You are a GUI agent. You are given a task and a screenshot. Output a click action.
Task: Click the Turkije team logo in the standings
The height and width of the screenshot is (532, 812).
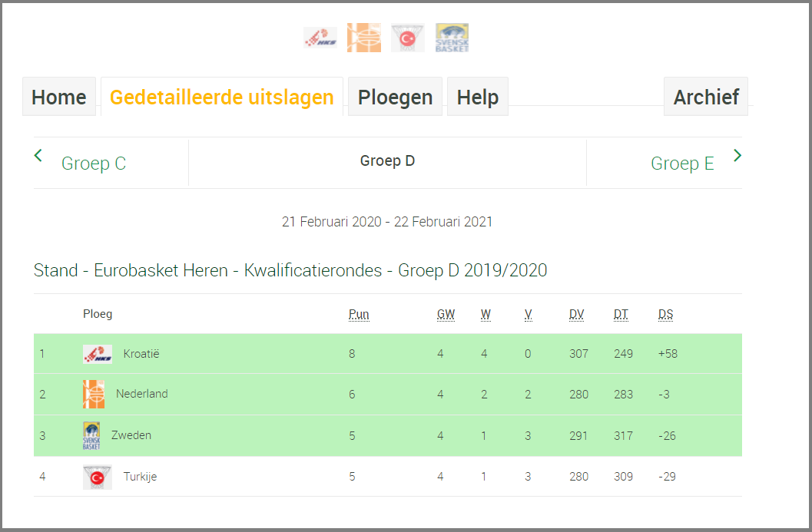coord(98,477)
